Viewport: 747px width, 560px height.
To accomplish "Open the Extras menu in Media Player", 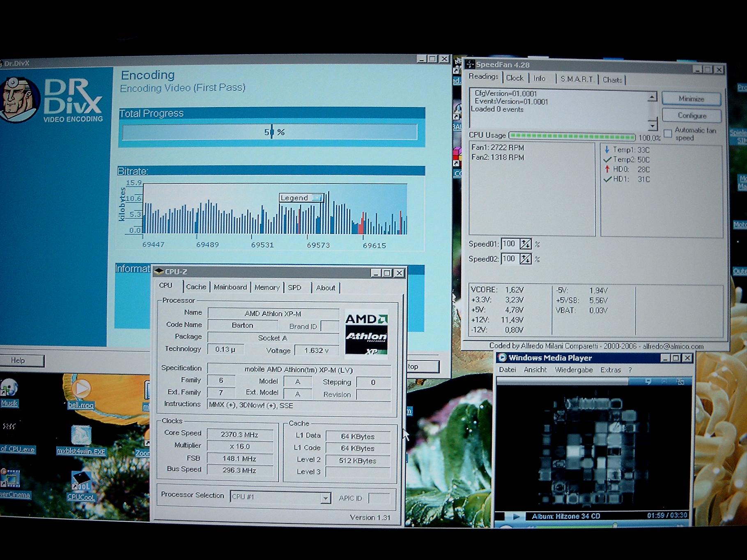I will (x=611, y=370).
